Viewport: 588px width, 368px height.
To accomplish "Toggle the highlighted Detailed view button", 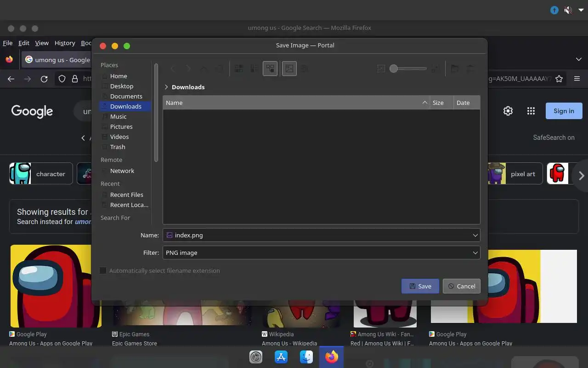I will (270, 69).
